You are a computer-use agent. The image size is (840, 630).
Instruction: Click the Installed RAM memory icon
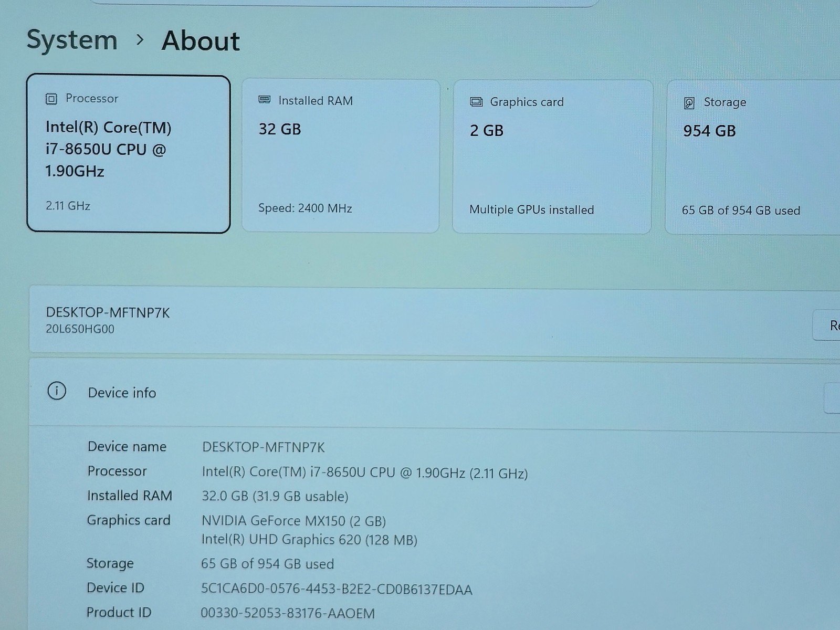[x=265, y=100]
